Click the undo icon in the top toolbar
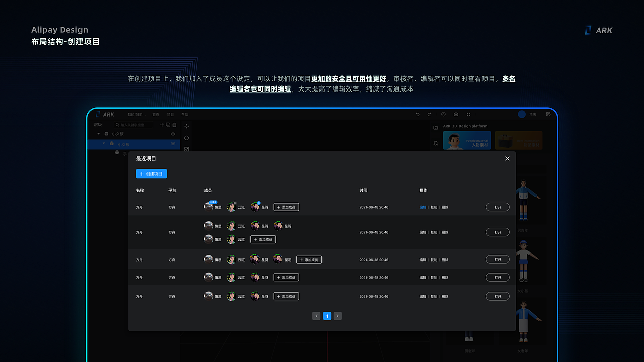Viewport: 644px width, 362px height. tap(417, 115)
